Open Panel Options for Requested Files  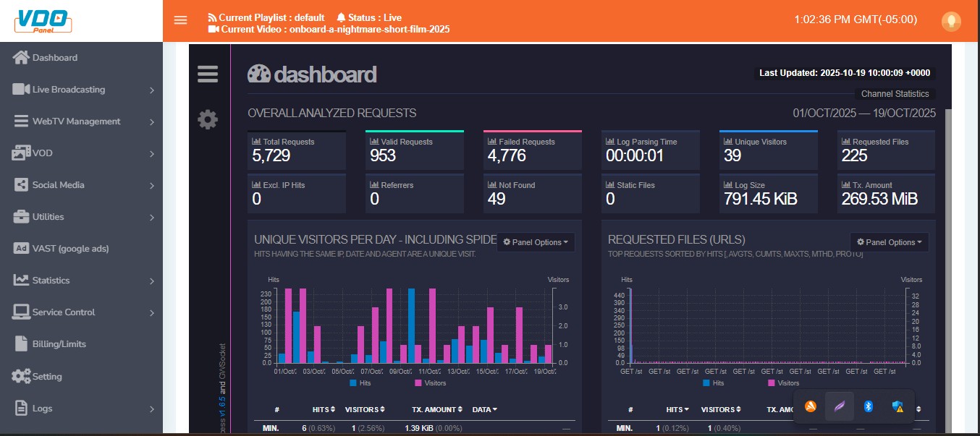[x=889, y=242]
